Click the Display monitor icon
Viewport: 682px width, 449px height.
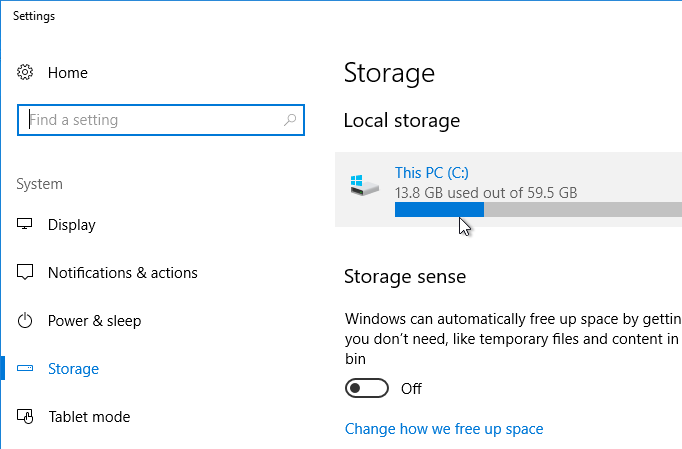pos(26,225)
